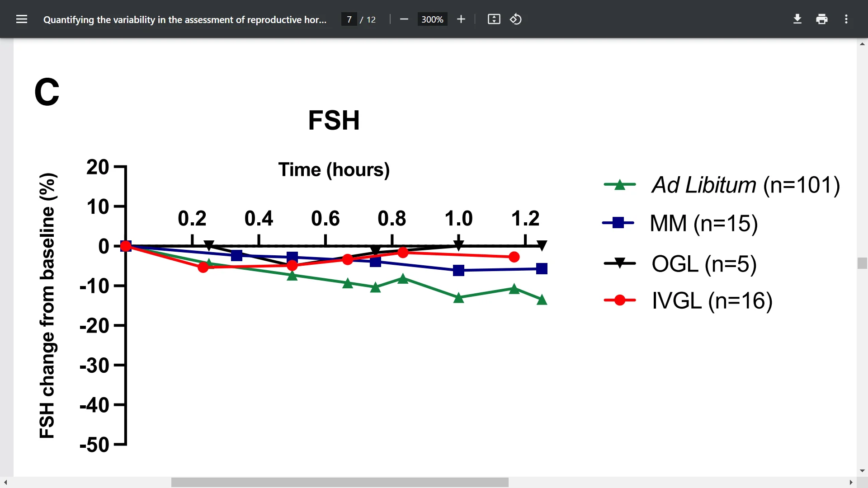The height and width of the screenshot is (488, 868).
Task: Click the vertical scrollbar thumb
Action: pyautogui.click(x=863, y=263)
